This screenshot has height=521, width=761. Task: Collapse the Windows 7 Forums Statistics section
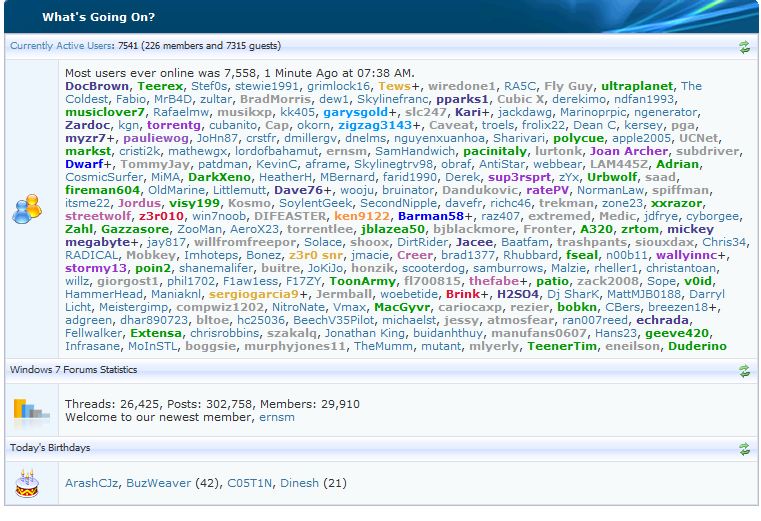pyautogui.click(x=744, y=371)
